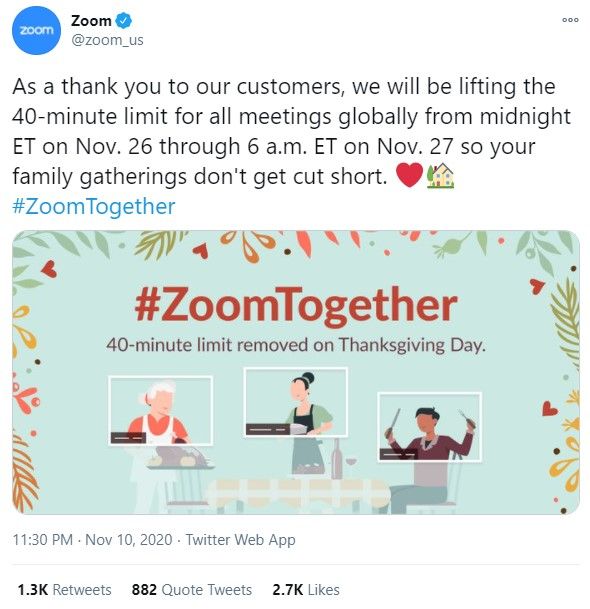Click the Nov 10, 2020 date
The height and width of the screenshot is (609, 590).
point(129,540)
